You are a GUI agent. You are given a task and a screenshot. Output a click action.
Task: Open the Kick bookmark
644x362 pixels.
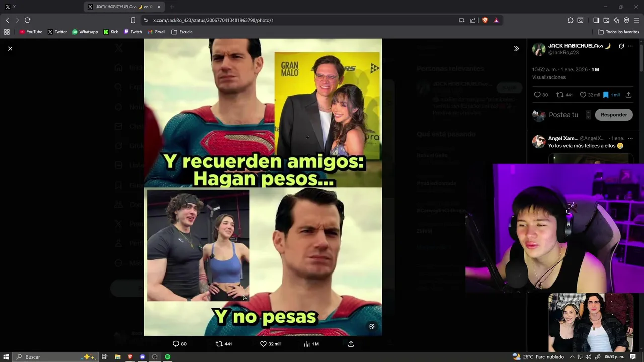(111, 32)
